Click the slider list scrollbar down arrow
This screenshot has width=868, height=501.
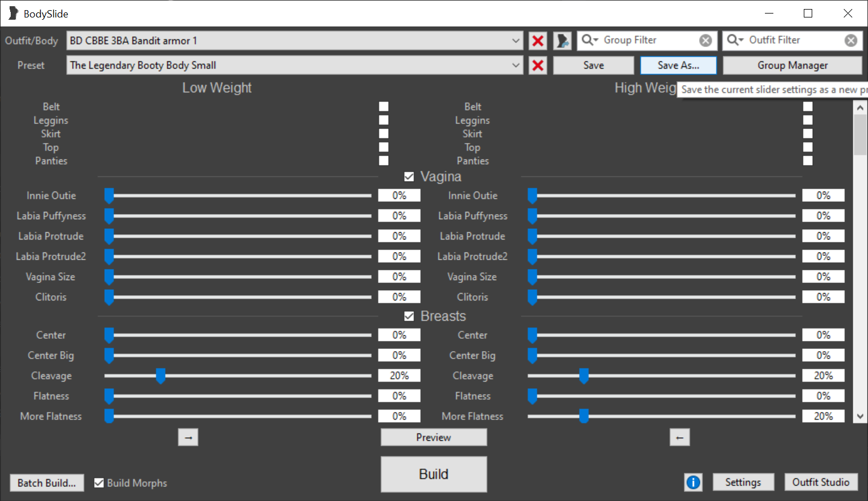860,416
